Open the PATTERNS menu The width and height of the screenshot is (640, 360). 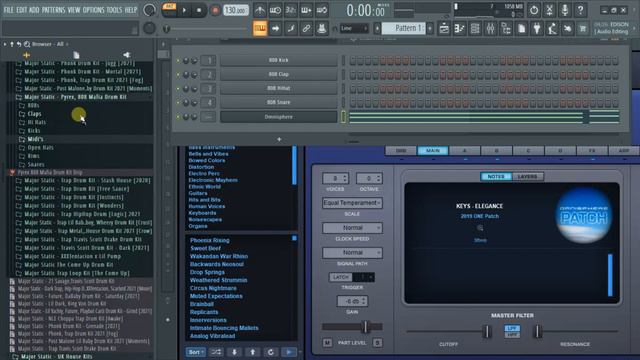pyautogui.click(x=53, y=10)
